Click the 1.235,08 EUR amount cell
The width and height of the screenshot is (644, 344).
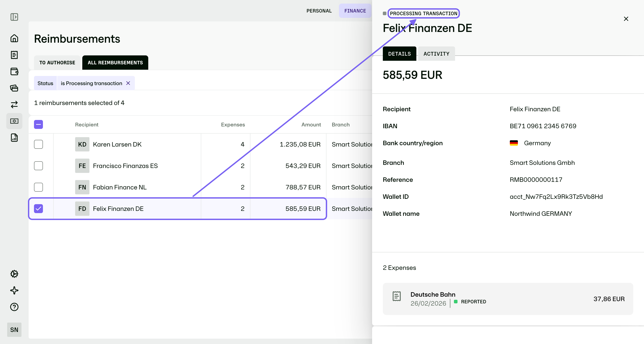point(300,144)
